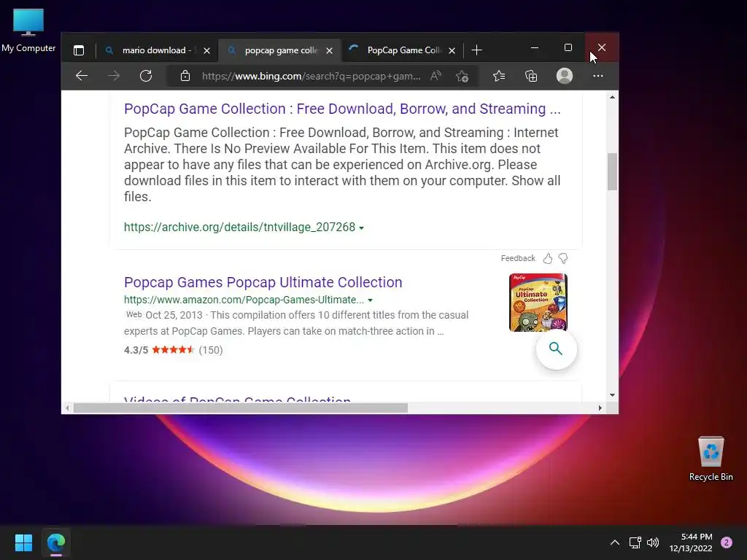Open Popcap Games Popcap Ultimate Collection link
747x560 pixels.
263,282
